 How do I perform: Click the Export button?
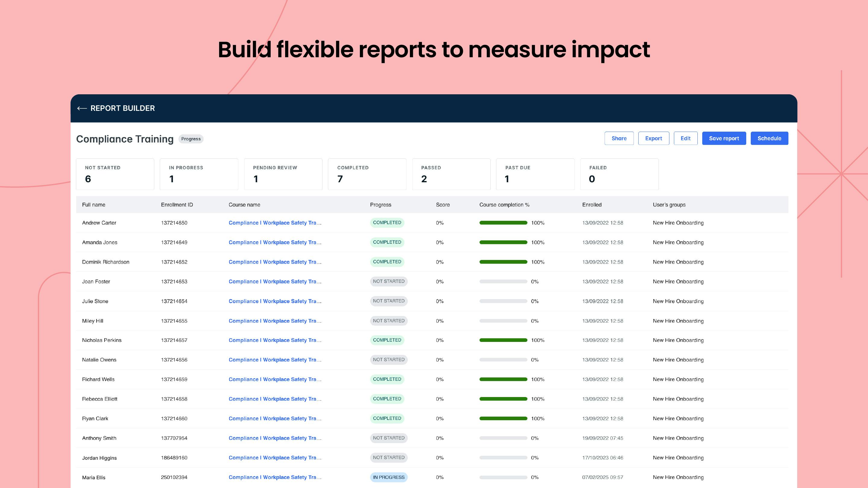(x=653, y=139)
